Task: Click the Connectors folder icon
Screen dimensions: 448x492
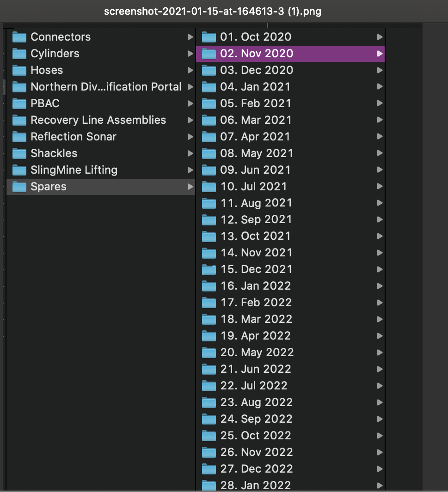Action: pos(19,37)
